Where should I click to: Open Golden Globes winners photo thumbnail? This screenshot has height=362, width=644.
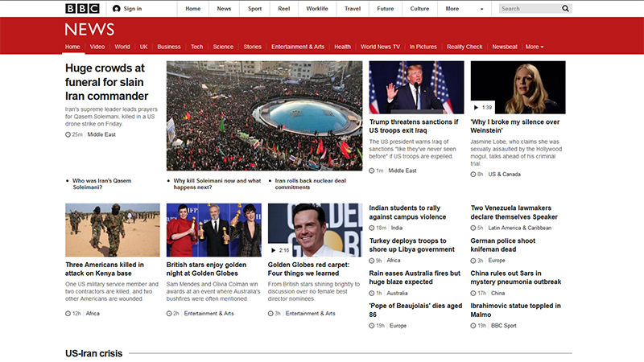click(214, 230)
